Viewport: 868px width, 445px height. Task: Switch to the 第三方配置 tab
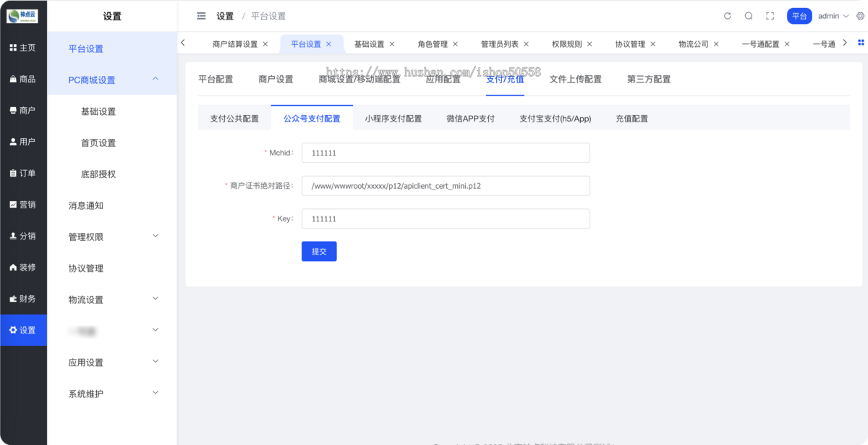pos(649,79)
